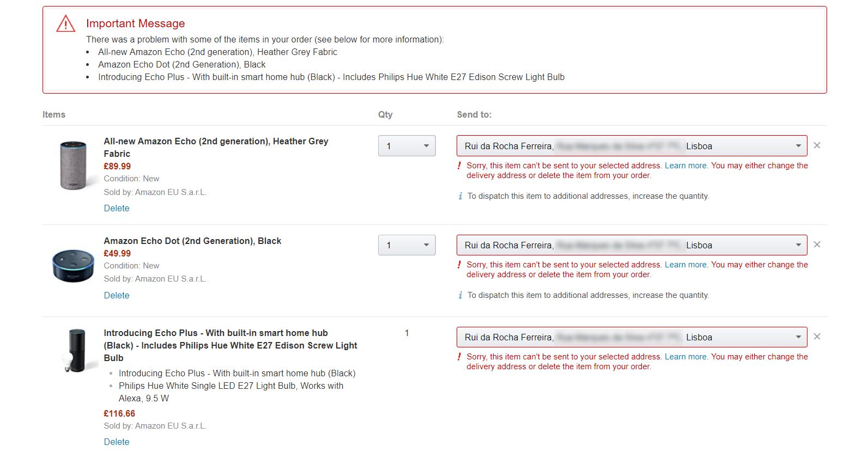Open quantity dropdown for Echo Dot
Image resolution: width=868 pixels, height=458 pixels.
point(406,245)
